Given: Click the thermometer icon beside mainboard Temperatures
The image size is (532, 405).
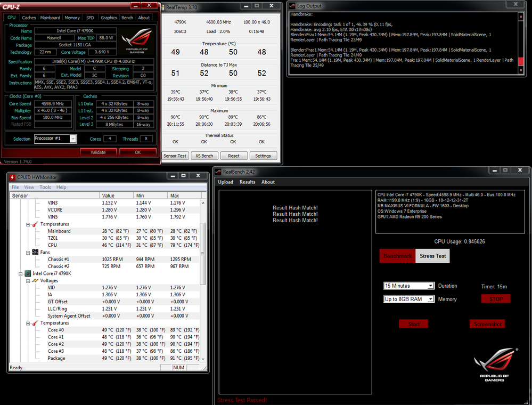Looking at the screenshot, I should 35,224.
